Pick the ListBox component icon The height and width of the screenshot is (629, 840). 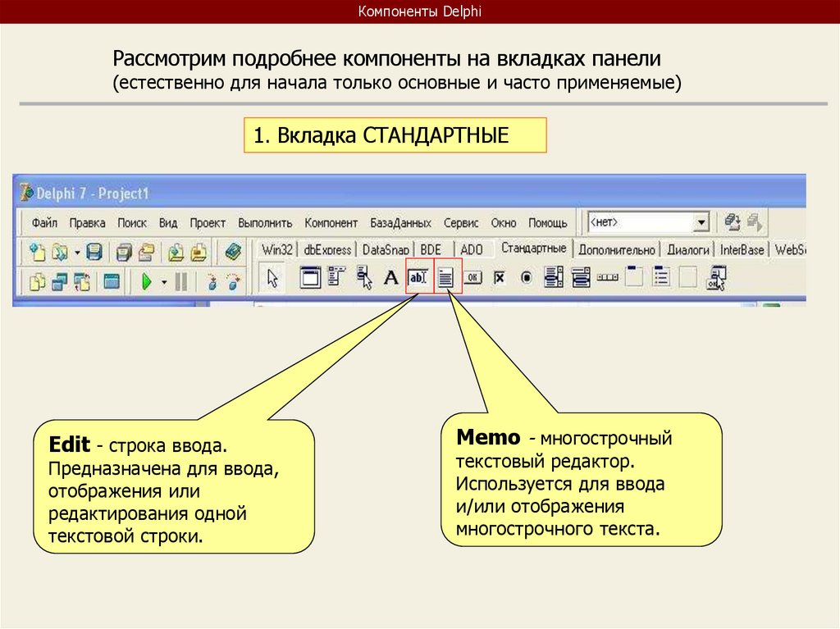[x=554, y=277]
